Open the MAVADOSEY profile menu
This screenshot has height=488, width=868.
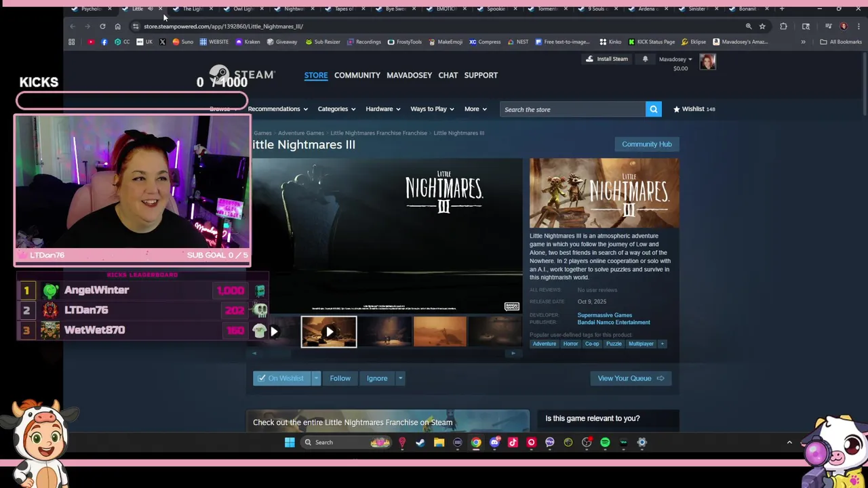click(x=409, y=75)
